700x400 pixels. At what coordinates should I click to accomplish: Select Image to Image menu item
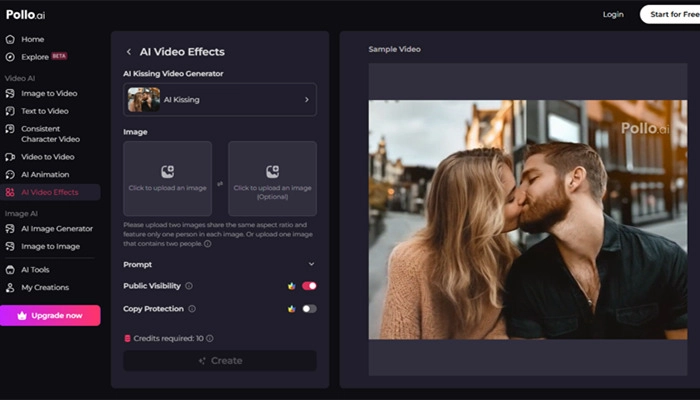pos(50,246)
